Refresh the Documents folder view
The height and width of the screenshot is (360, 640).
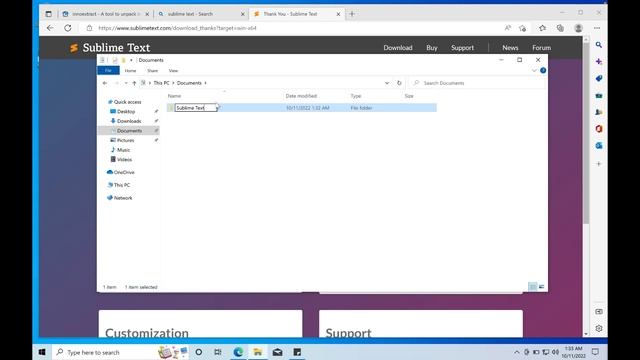(399, 83)
